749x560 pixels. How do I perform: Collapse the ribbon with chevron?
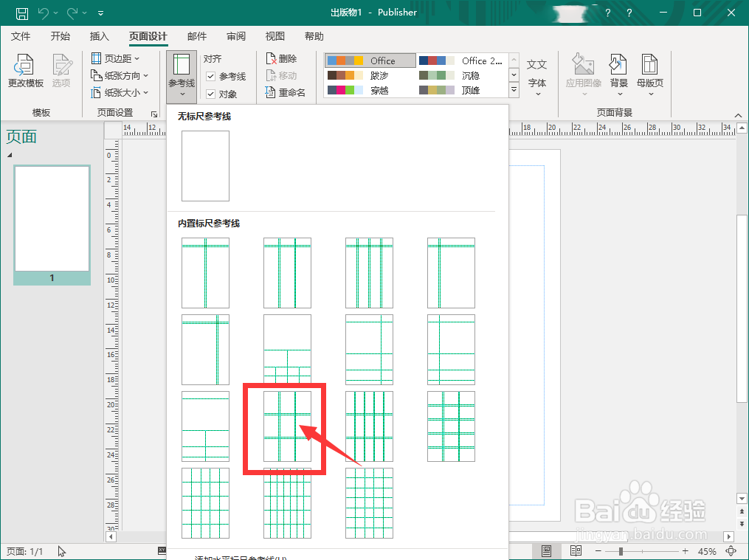coord(738,115)
